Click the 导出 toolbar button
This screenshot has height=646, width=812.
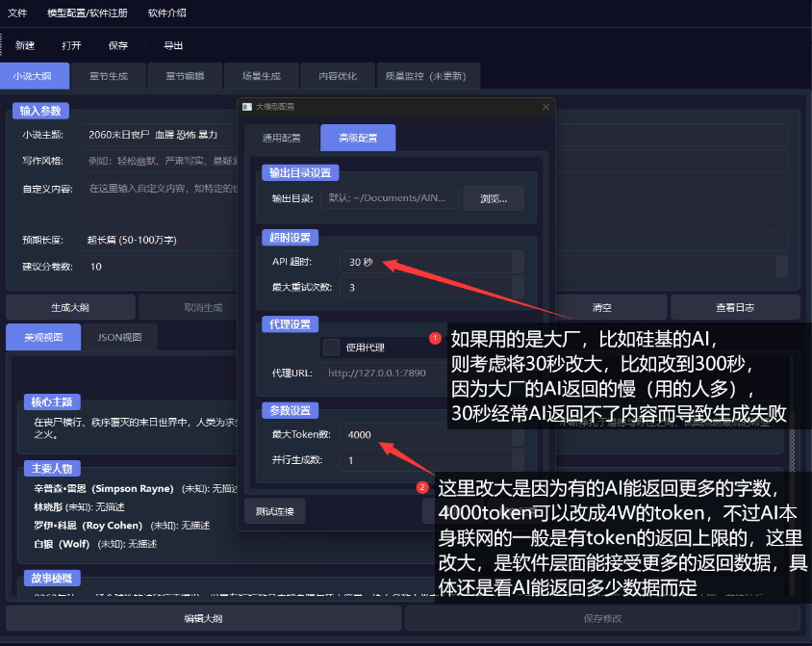(173, 45)
